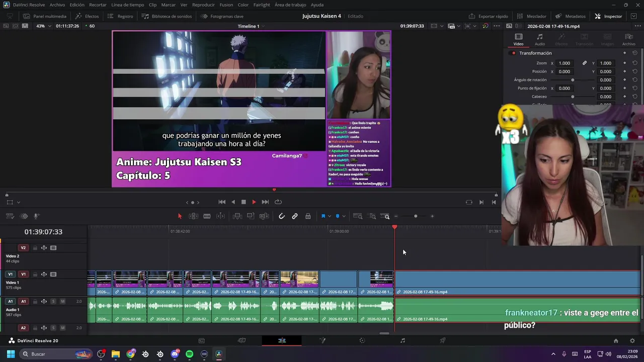Disable Video 1 track filmstrip icon

[53, 275]
